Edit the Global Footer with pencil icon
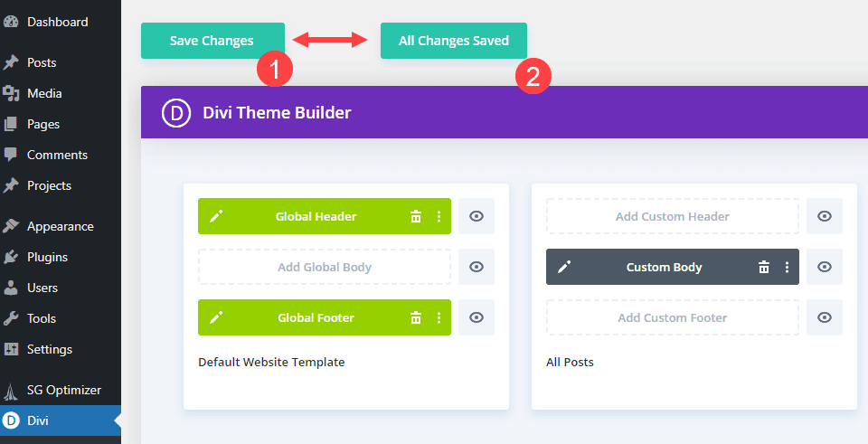This screenshot has height=444, width=868. (215, 317)
